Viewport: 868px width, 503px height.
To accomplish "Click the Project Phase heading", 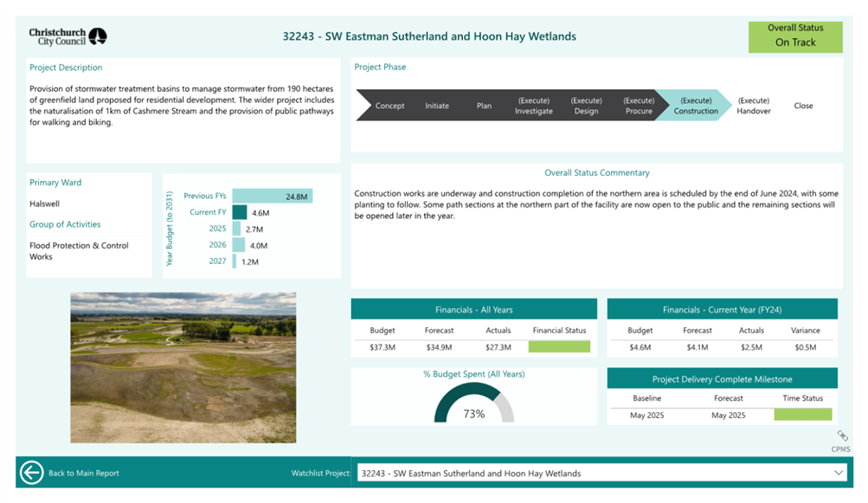I will 380,67.
